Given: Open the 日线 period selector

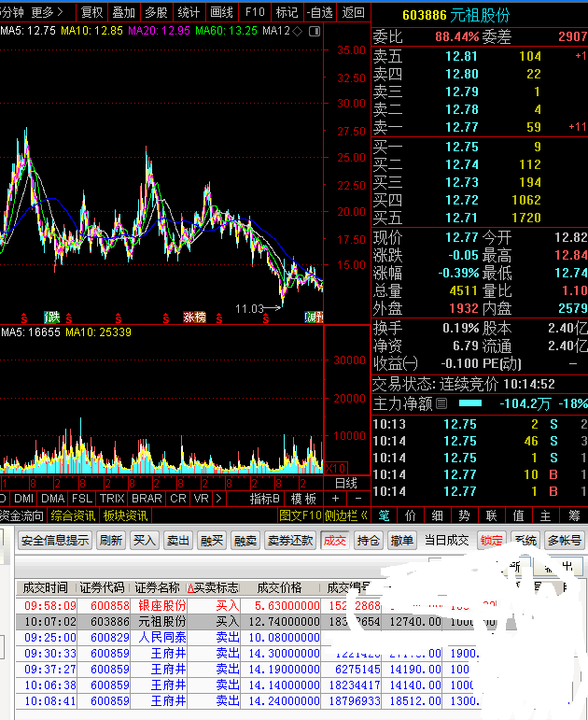Looking at the screenshot, I should (346, 483).
